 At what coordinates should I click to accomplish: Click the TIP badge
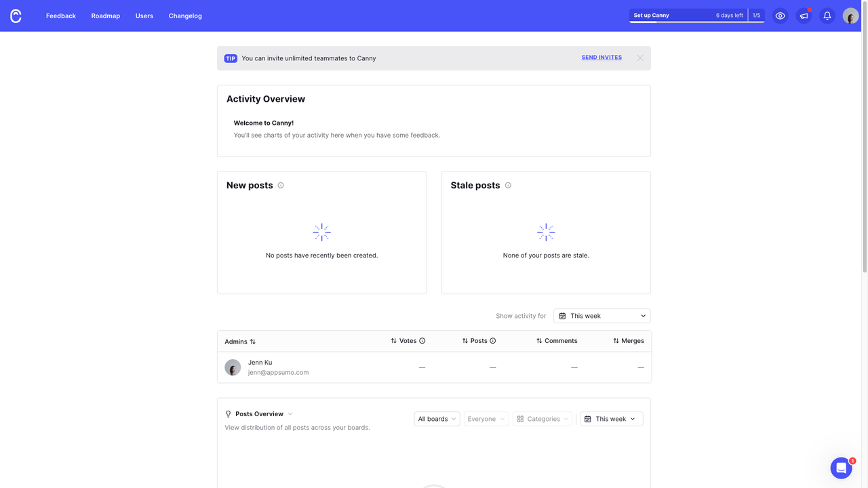coord(231,58)
